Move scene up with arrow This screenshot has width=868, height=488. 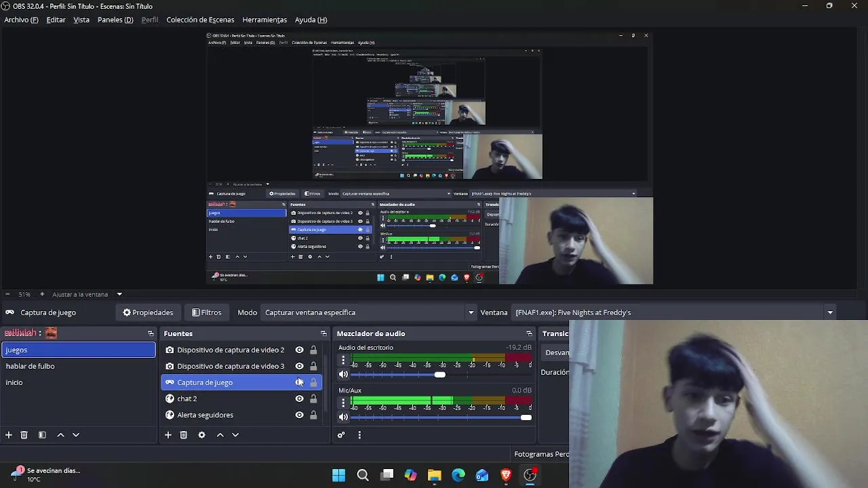(x=60, y=435)
